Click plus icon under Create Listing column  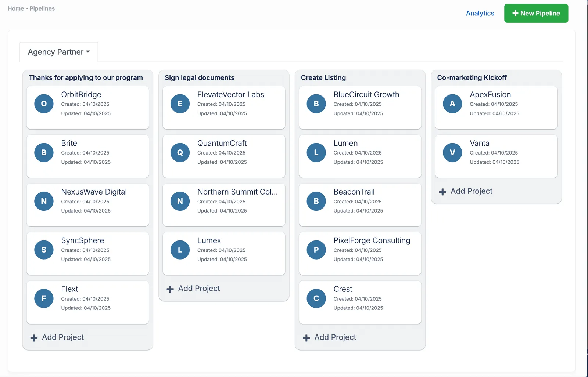pos(306,338)
